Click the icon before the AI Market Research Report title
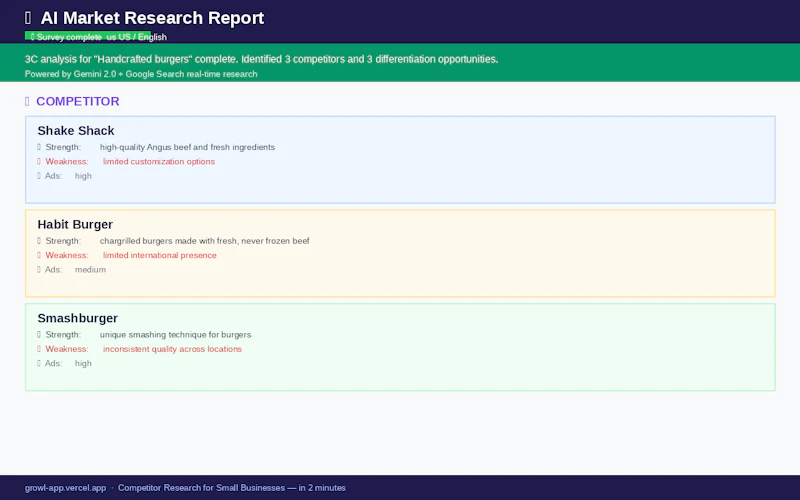This screenshot has width=800, height=500. 28,18
